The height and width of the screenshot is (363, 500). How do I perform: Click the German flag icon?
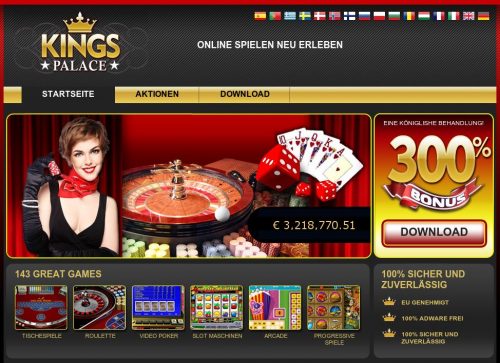click(484, 16)
